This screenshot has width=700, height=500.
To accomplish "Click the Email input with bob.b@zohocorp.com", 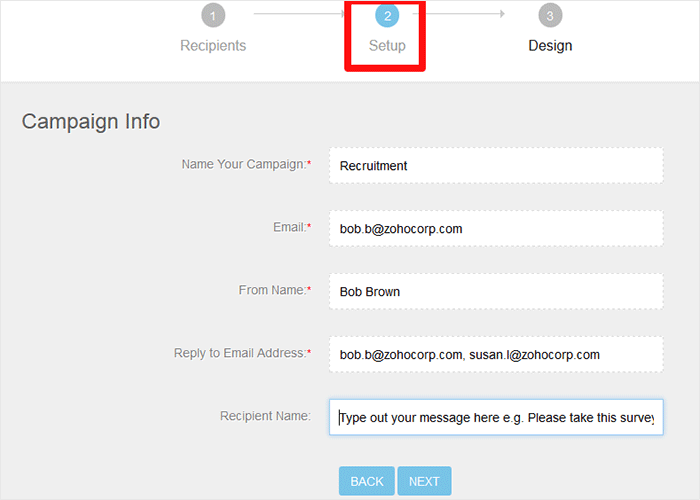I will tap(496, 228).
